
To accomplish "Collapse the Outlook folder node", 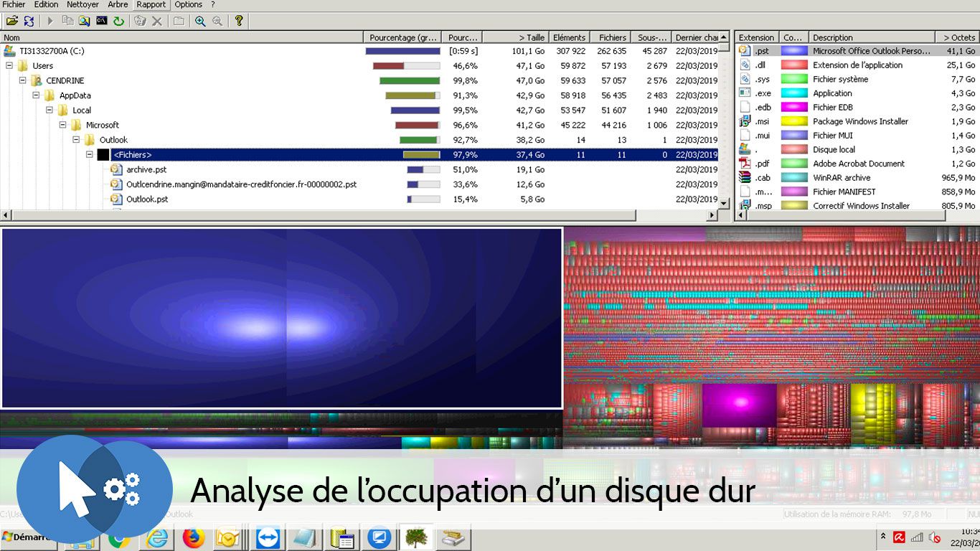I will [76, 140].
